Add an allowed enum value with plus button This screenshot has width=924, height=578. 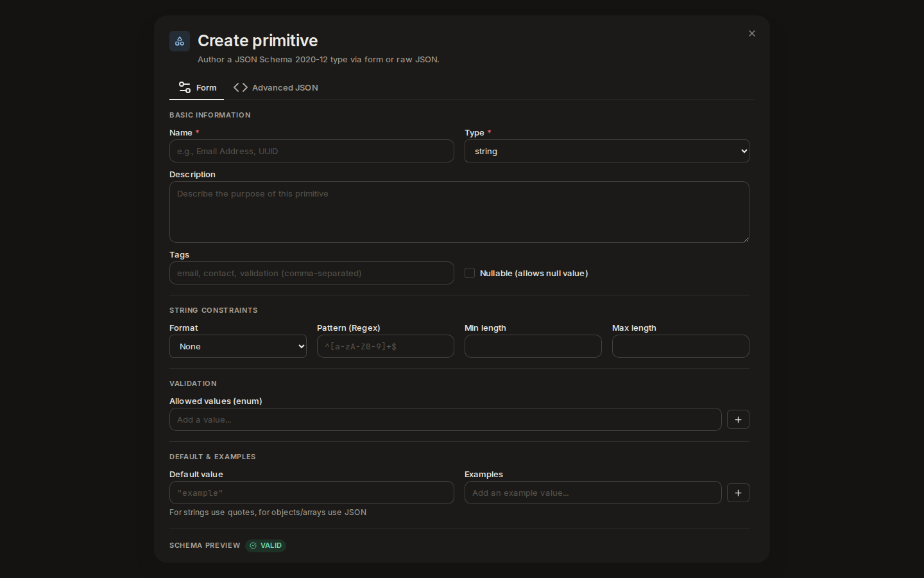pos(738,419)
